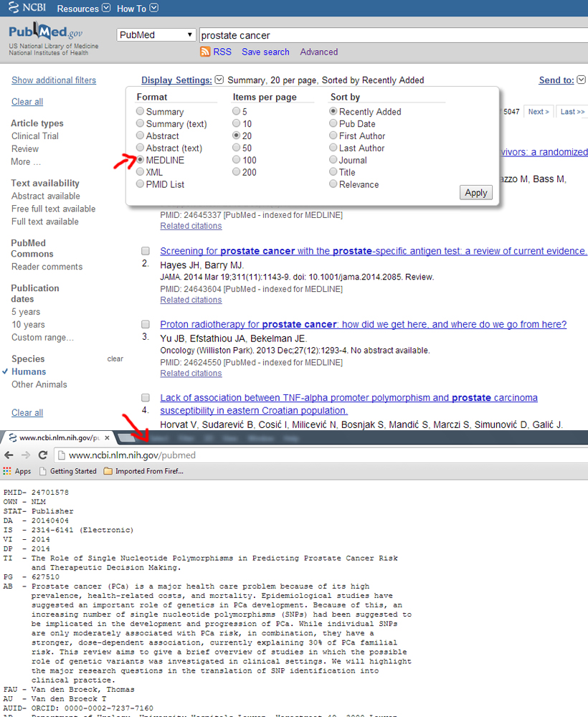Choose the Abstract (text) format option

(x=141, y=148)
